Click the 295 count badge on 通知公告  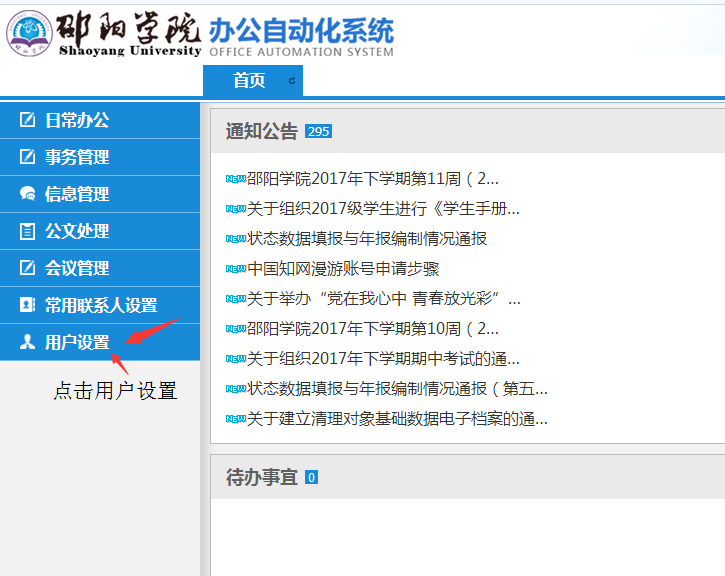point(318,132)
